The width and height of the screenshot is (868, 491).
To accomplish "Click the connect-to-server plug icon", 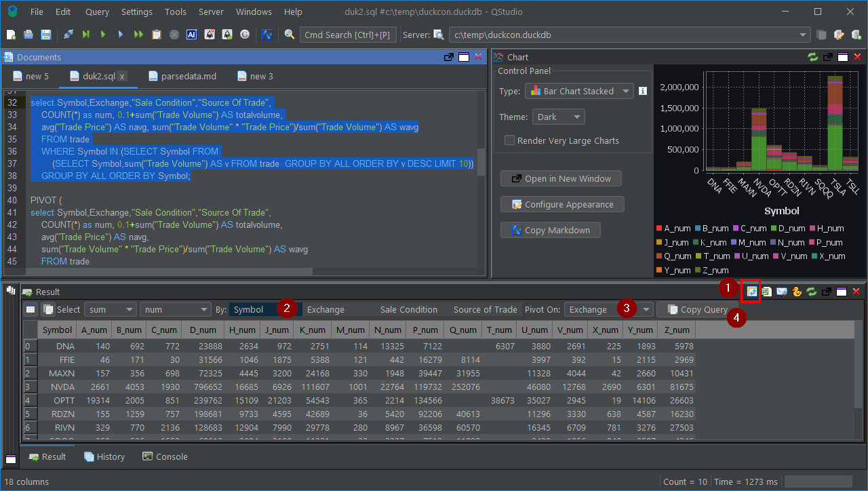I will (68, 35).
